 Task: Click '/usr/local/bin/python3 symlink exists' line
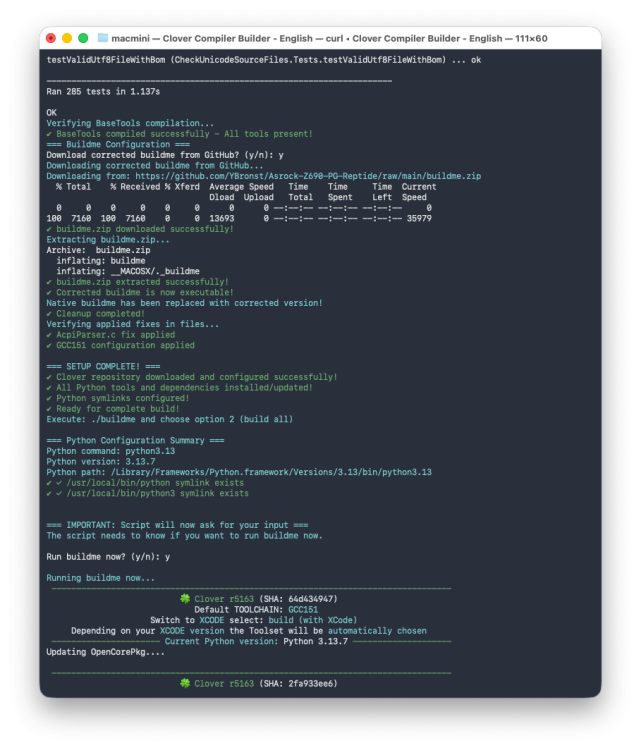(148, 493)
